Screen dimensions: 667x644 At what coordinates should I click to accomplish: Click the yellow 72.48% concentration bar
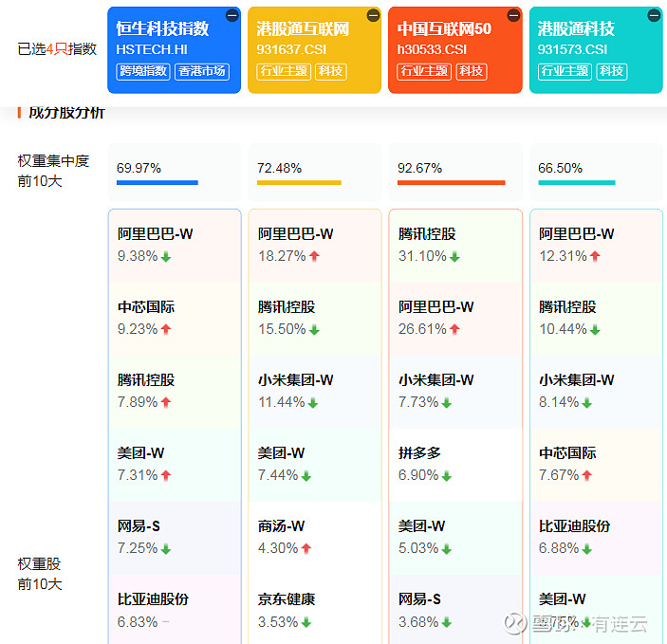click(299, 182)
